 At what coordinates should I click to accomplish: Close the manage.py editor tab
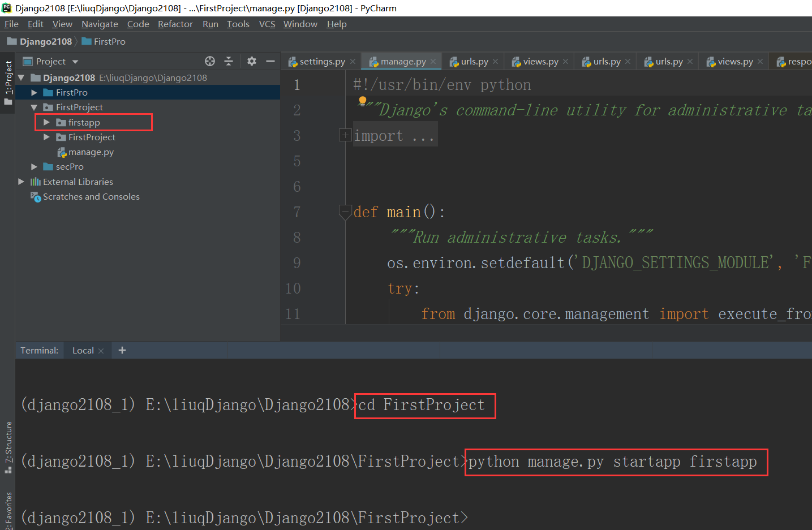point(433,62)
